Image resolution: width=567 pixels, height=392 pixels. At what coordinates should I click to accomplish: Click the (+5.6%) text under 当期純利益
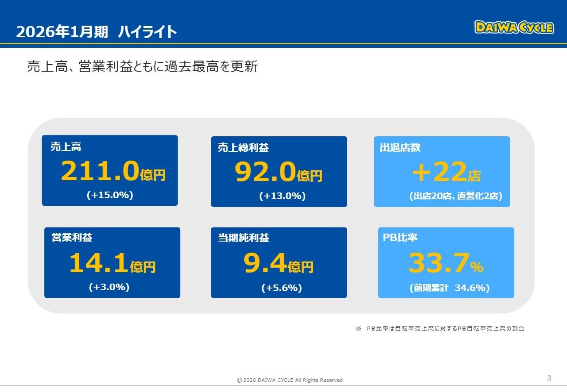pos(282,288)
